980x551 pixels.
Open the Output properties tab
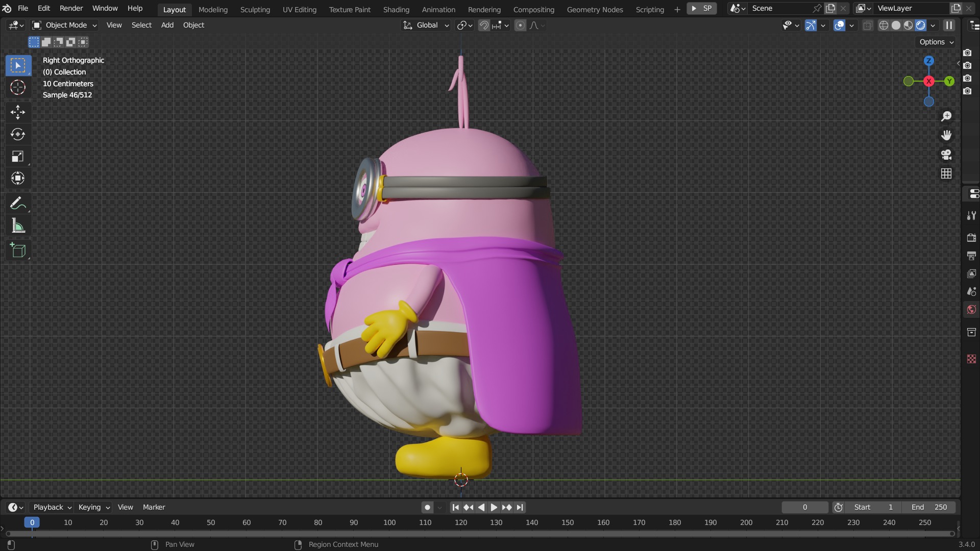pyautogui.click(x=971, y=256)
